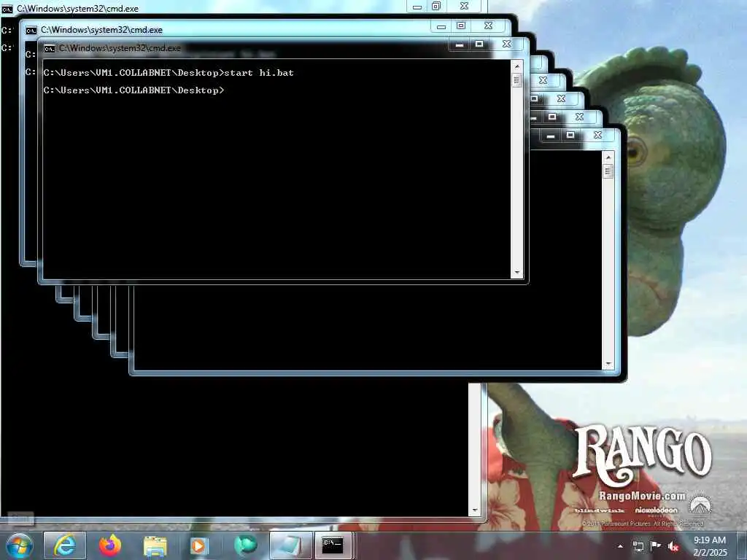Viewport: 747px width, 560px height.
Task: Close the cmd window directly behind front one
Action: [x=488, y=26]
